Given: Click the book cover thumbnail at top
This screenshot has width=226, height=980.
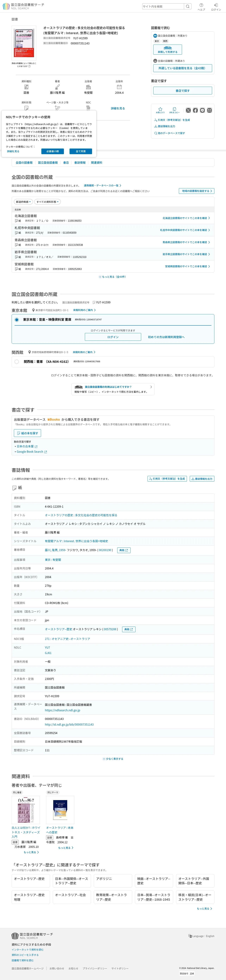Looking at the screenshot, I should [x=24, y=43].
